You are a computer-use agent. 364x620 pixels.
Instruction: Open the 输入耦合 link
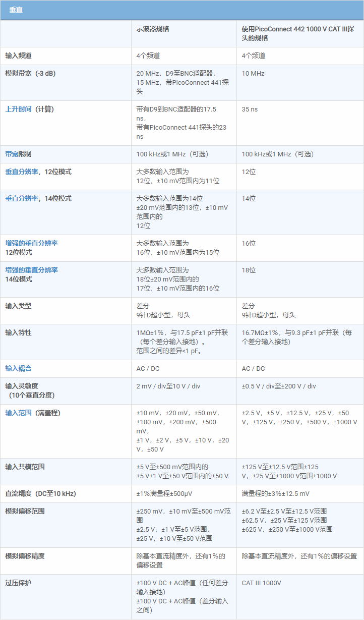point(18,369)
